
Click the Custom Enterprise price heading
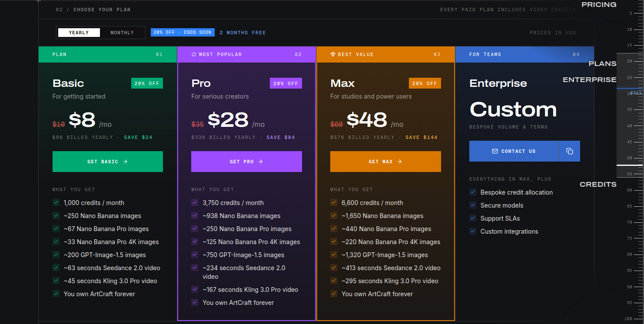(x=513, y=109)
